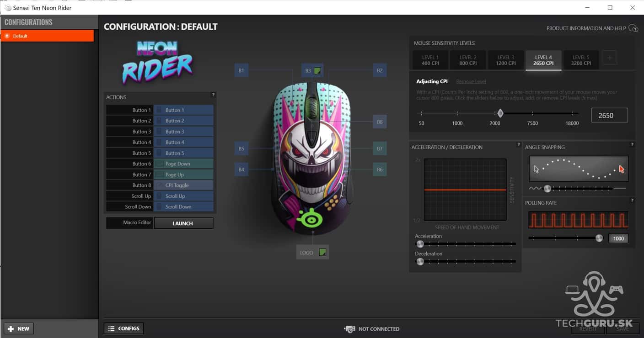The image size is (644, 338).
Task: Click the acceleration sensitivity graph
Action: coord(465,190)
